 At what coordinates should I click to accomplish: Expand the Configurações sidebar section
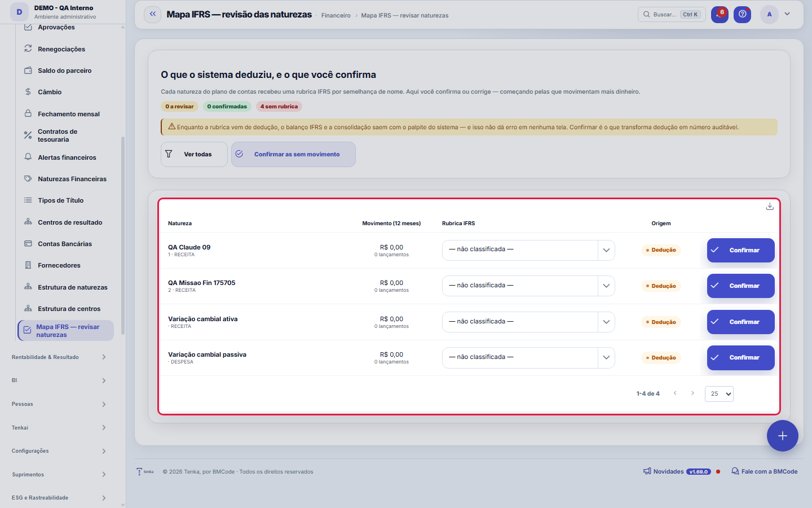(59, 451)
